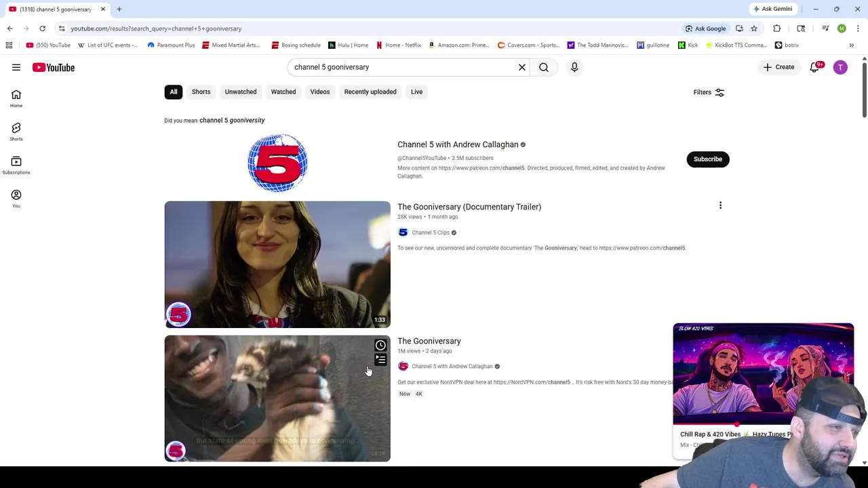Go to Home in sidebar

[x=16, y=99]
